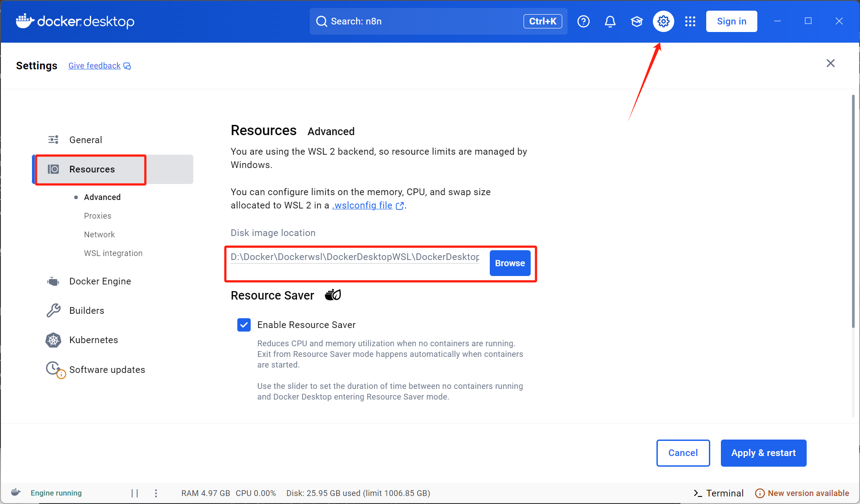The height and width of the screenshot is (504, 860).
Task: Click the Docker Desktop whale logo
Action: [x=25, y=21]
